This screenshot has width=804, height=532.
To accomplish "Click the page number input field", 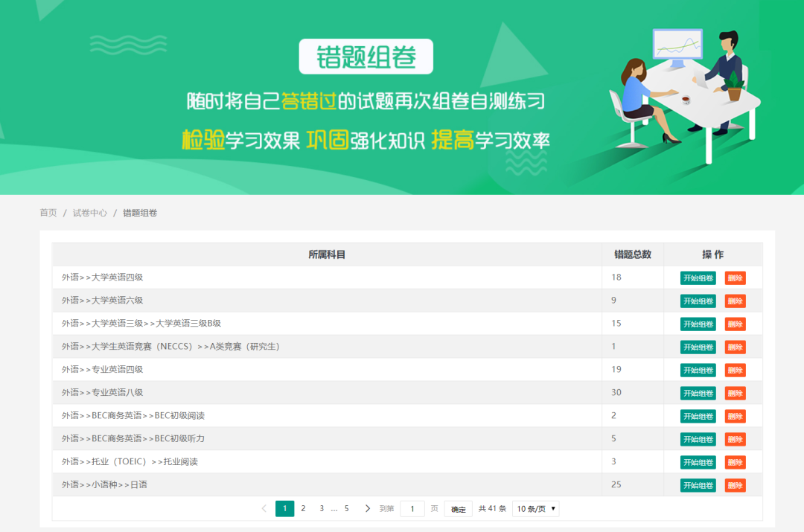I will 412,509.
